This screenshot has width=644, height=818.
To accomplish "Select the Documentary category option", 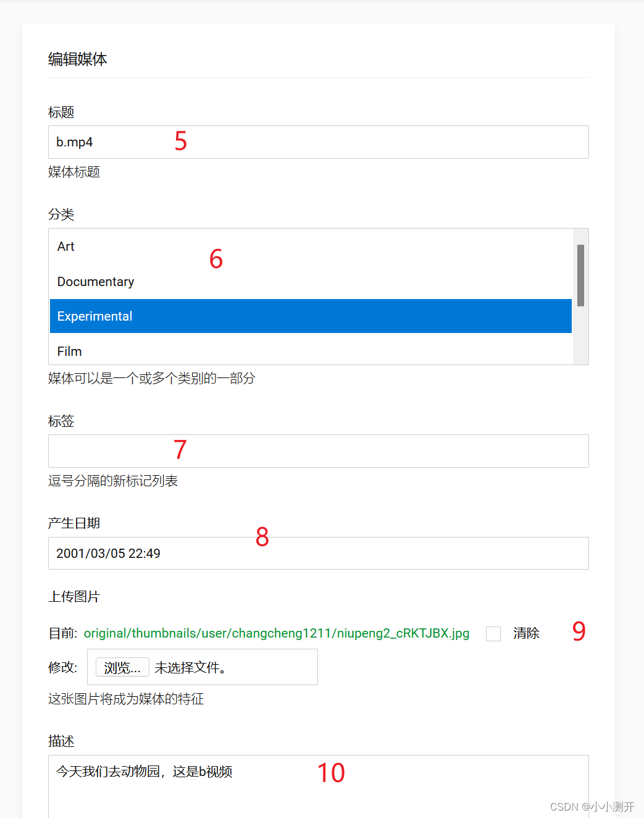I will click(311, 282).
